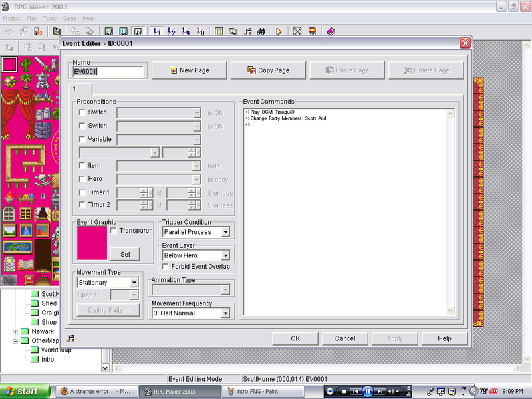
Task: Enable the Timer 2 precondition checkbox
Action: coord(82,205)
